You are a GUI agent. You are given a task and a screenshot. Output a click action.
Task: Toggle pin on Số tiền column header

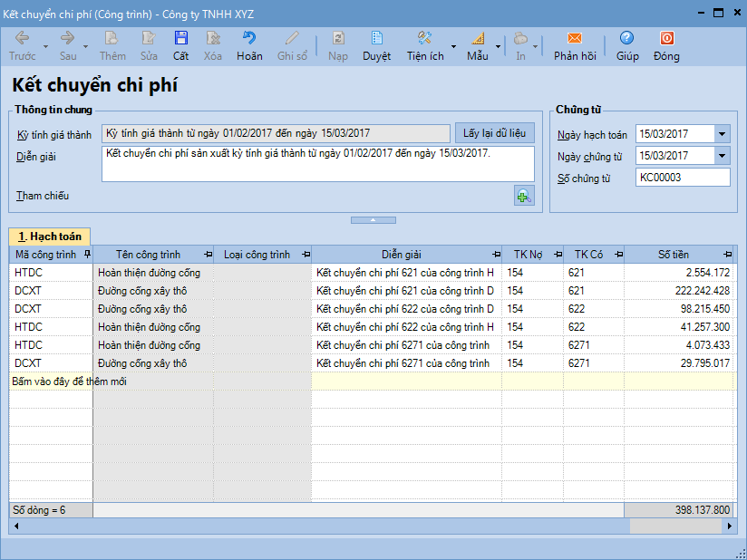point(732,256)
